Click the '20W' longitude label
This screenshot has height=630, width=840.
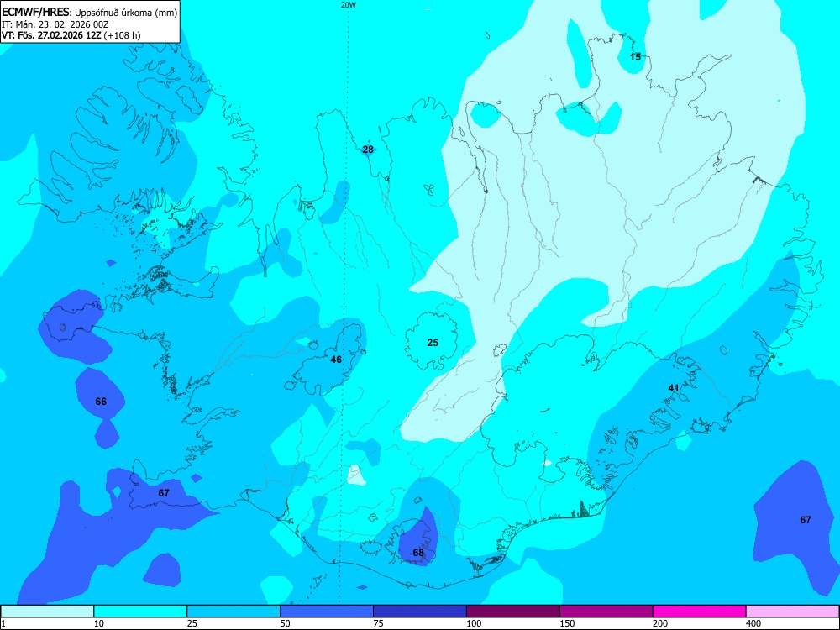[x=349, y=5]
